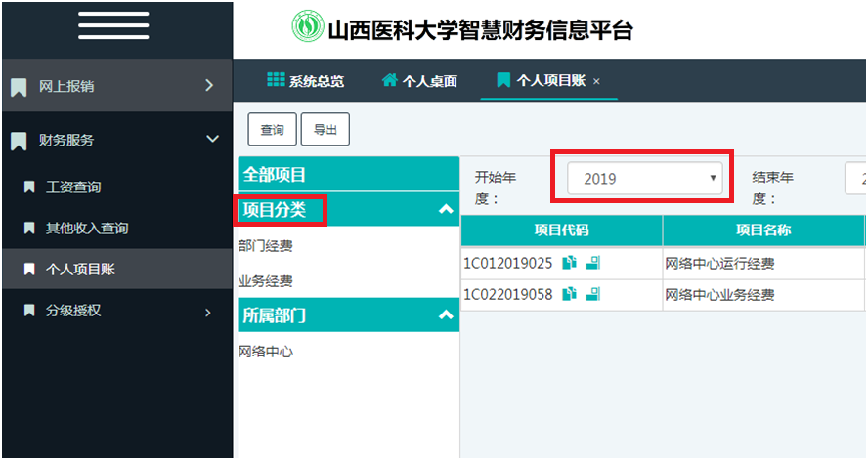Image resolution: width=868 pixels, height=460 pixels.
Task: Expand the 网上报销 sidebar menu
Action: point(209,86)
